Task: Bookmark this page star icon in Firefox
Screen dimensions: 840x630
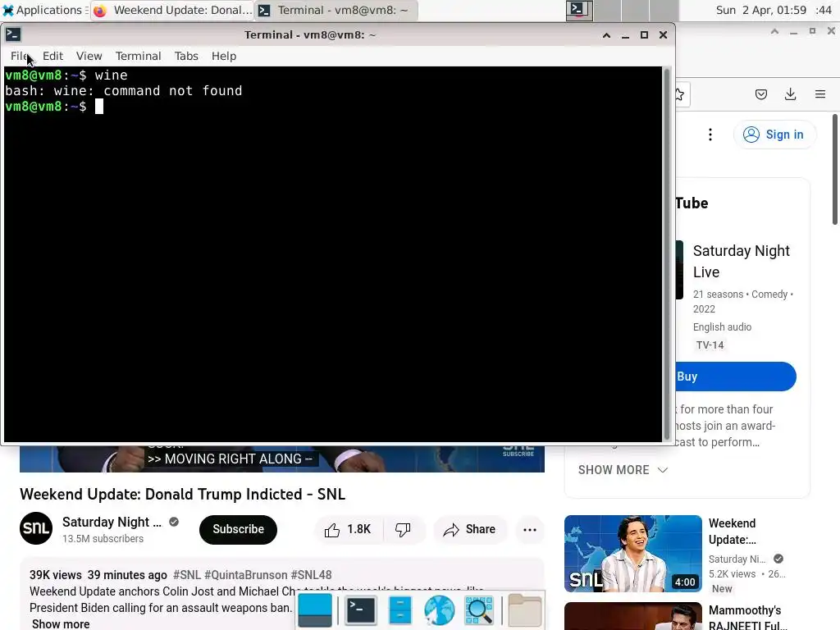Action: (x=680, y=95)
